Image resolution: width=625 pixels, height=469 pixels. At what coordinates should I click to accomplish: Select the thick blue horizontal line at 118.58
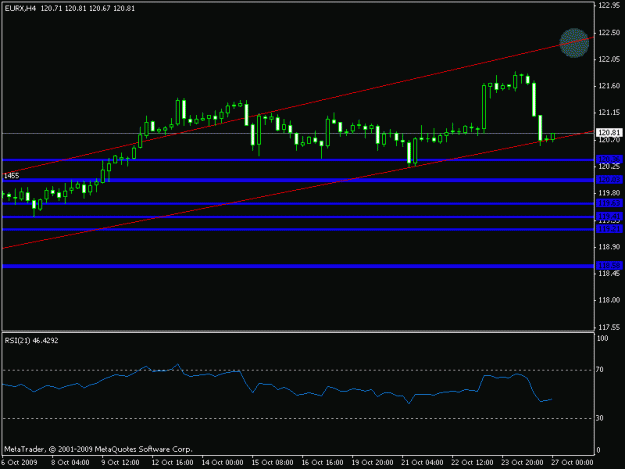point(298,266)
